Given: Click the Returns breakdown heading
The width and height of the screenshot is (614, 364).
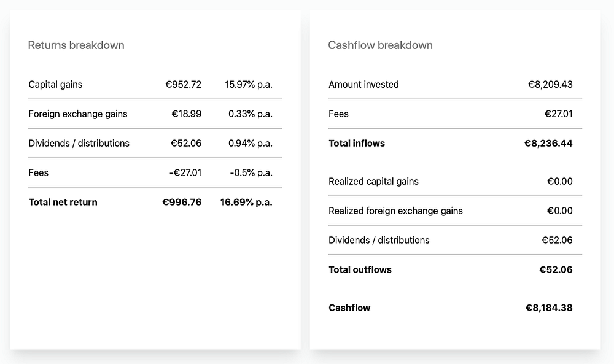Looking at the screenshot, I should (x=76, y=45).
